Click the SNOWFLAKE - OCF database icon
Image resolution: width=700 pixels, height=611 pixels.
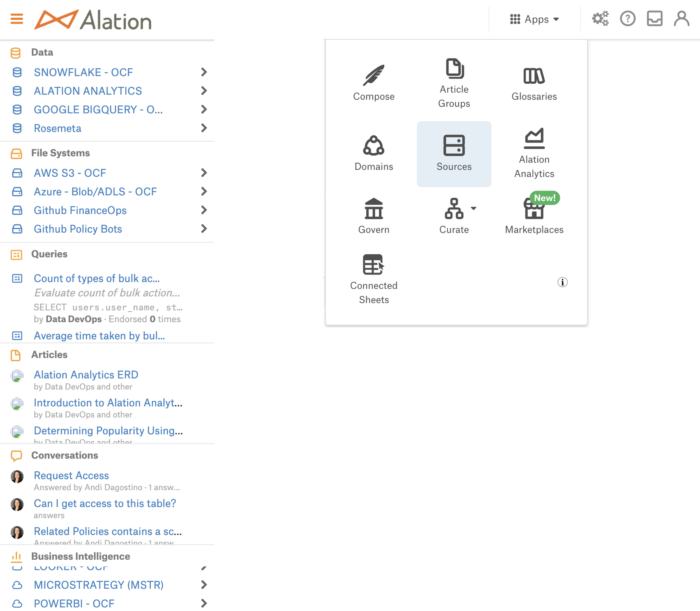click(x=17, y=72)
